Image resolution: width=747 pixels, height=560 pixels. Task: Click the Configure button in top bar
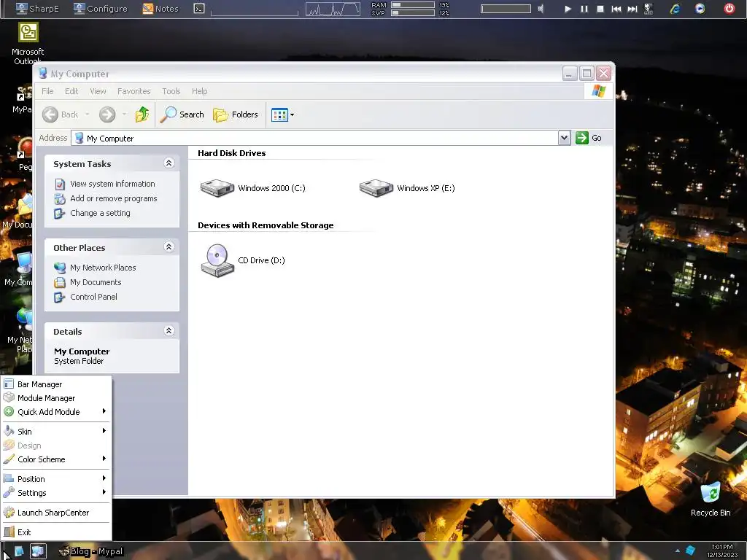(x=101, y=9)
